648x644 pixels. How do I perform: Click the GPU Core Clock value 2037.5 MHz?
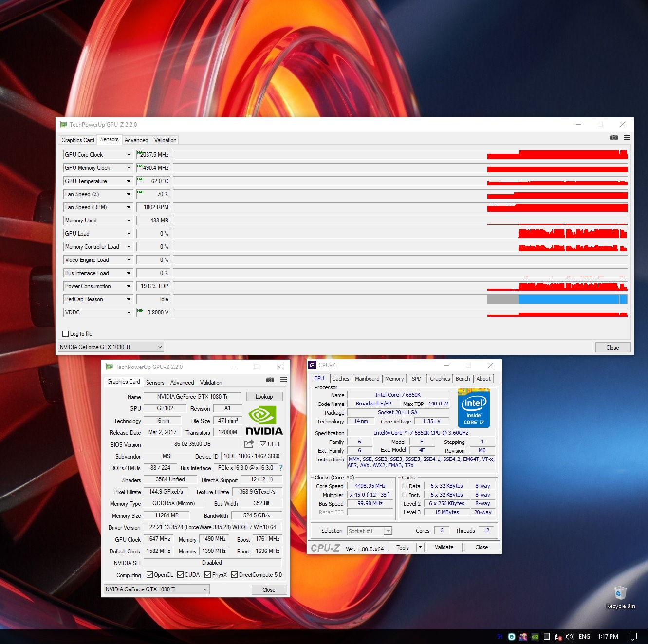coord(153,155)
